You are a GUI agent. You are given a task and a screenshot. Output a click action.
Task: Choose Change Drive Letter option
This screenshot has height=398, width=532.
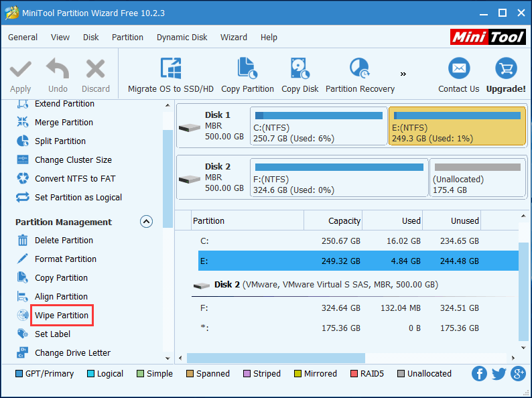pos(72,352)
